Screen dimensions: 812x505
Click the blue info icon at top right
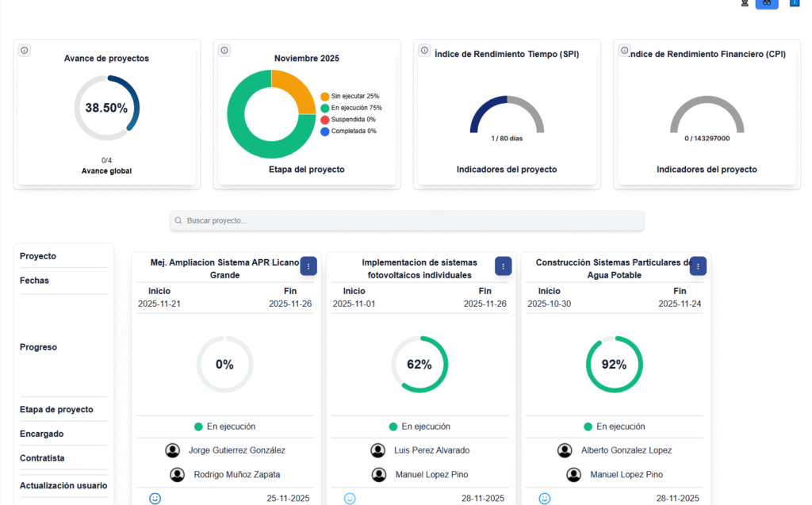coord(795,3)
